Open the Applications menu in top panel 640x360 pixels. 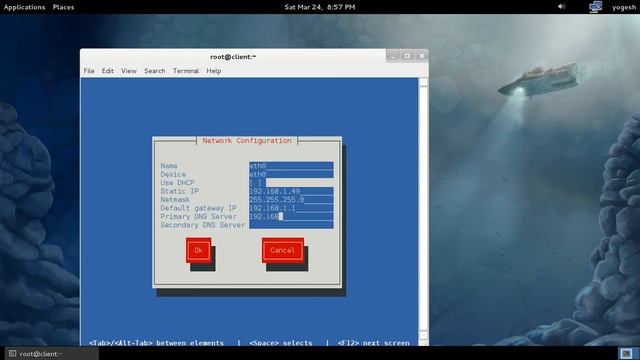pyautogui.click(x=24, y=7)
